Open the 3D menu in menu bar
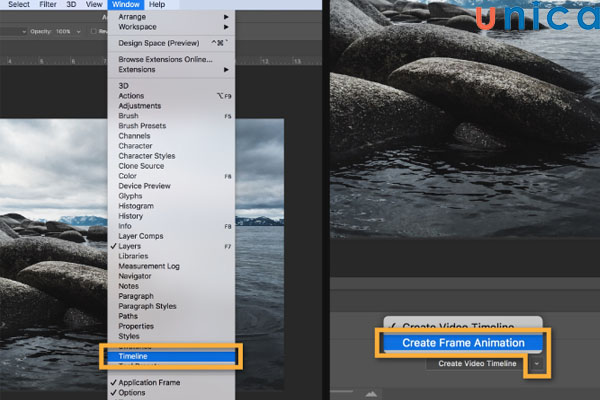The image size is (600, 400). (71, 5)
